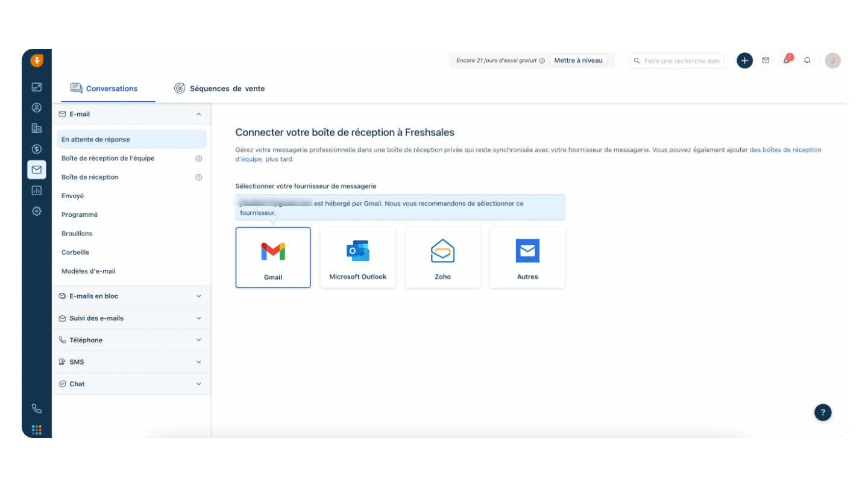Open the app switcher colored grid icon
Viewport: 868px width, 488px height.
tap(37, 430)
